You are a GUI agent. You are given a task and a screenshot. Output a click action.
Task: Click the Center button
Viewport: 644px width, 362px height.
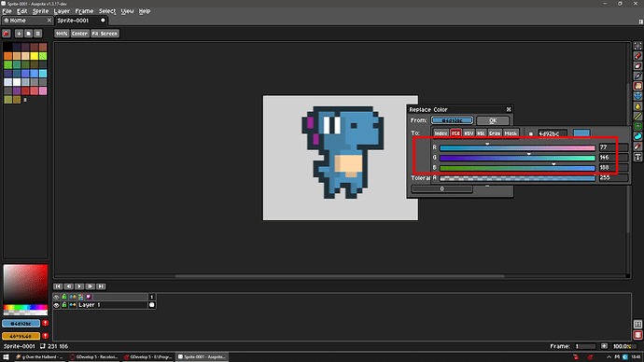79,34
